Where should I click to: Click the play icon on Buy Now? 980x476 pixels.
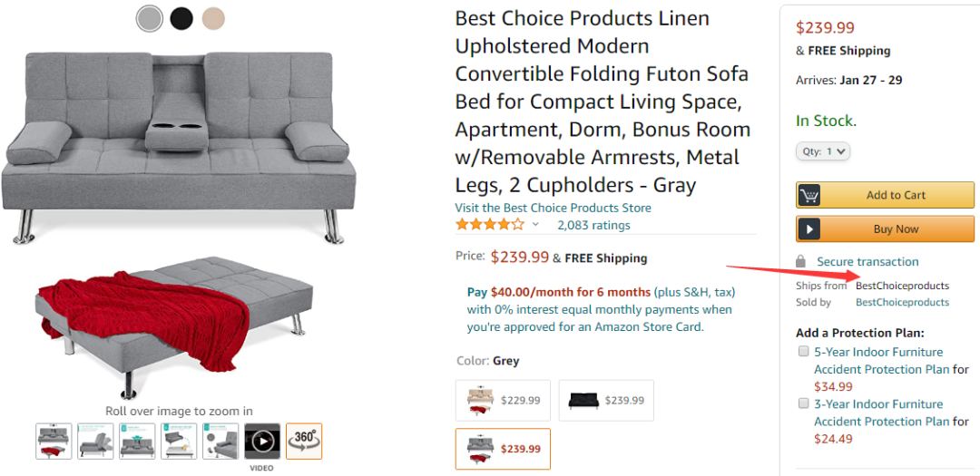tap(809, 229)
